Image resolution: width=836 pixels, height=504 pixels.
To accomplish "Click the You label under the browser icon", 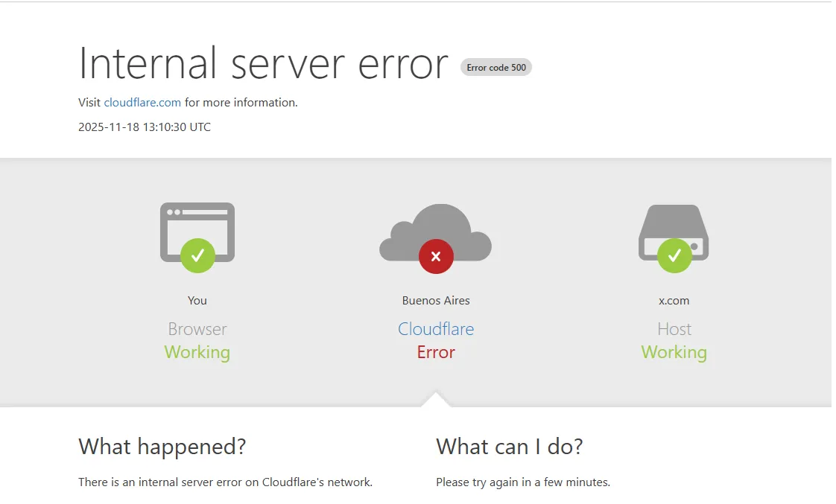I will click(197, 300).
